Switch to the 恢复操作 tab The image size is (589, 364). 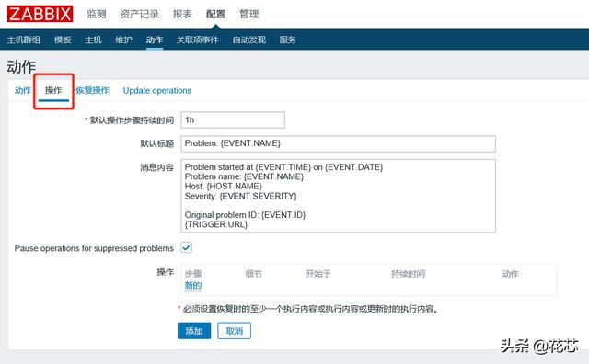(x=92, y=90)
